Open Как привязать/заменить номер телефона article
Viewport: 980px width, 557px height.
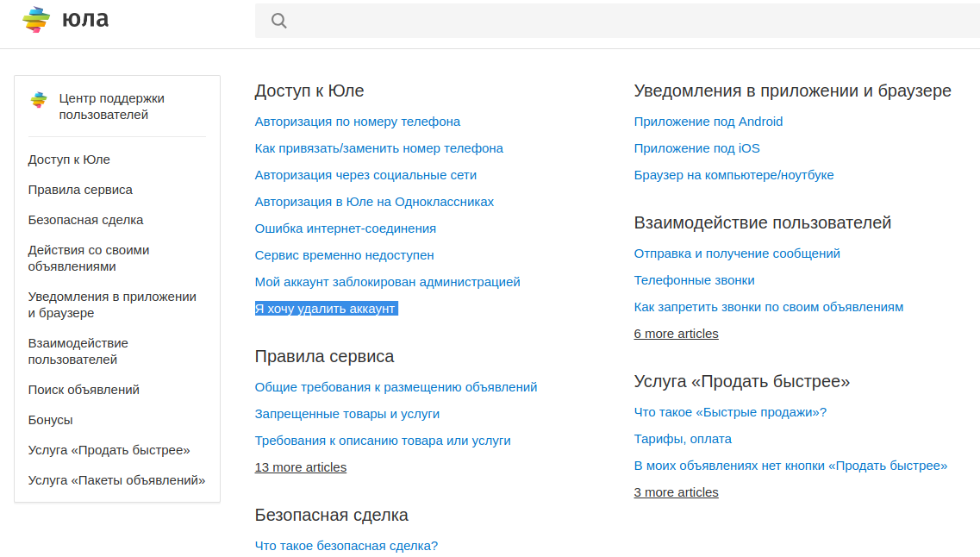coord(378,148)
